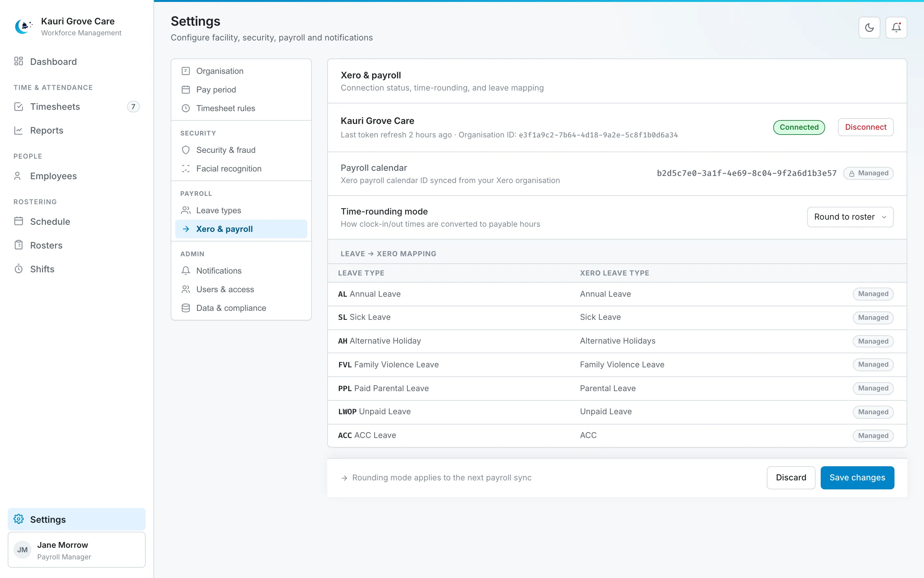Click the Pay period calendar icon
The width and height of the screenshot is (924, 578).
coord(185,90)
